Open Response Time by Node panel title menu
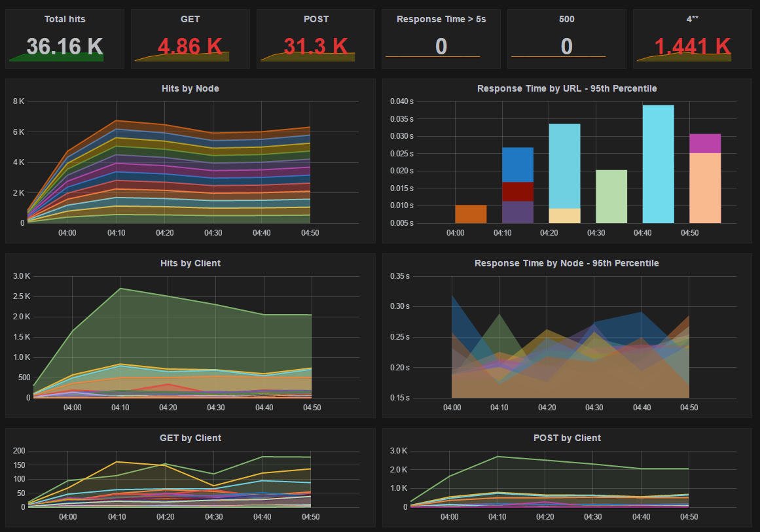Image resolution: width=760 pixels, height=532 pixels. pyautogui.click(x=567, y=263)
